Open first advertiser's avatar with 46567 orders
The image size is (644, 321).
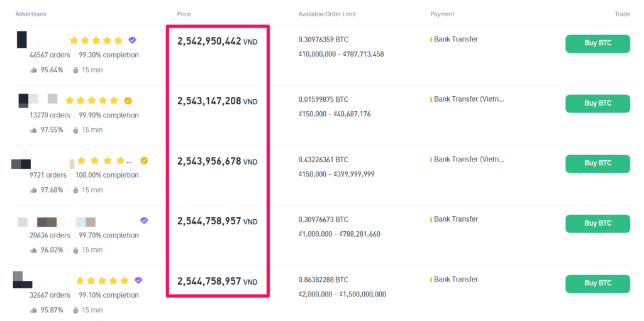point(22,40)
